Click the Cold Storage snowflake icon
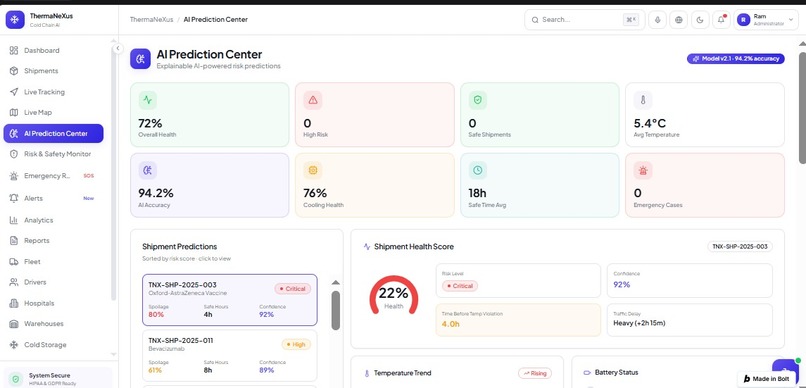 pyautogui.click(x=14, y=345)
